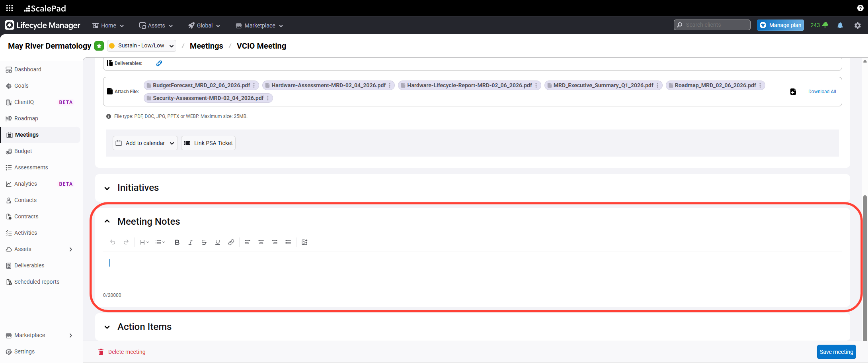Insert an image into Meeting Notes
This screenshot has height=363, width=868.
[304, 242]
